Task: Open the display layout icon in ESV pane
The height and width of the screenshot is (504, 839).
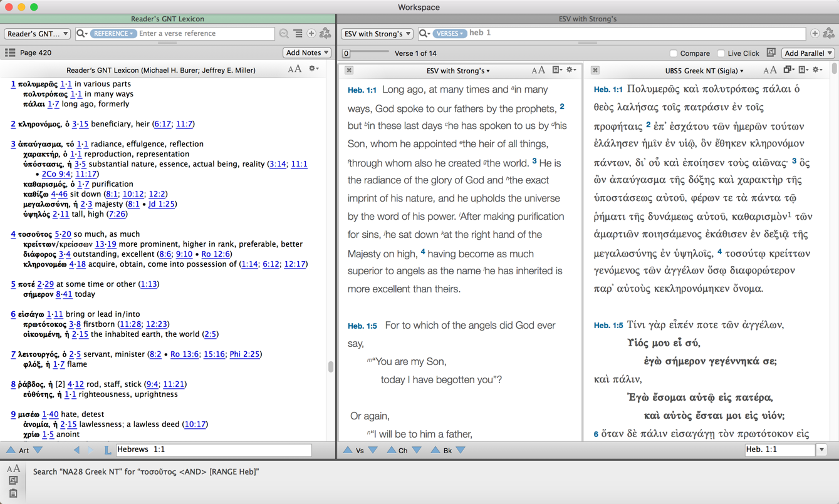Action: pyautogui.click(x=556, y=71)
